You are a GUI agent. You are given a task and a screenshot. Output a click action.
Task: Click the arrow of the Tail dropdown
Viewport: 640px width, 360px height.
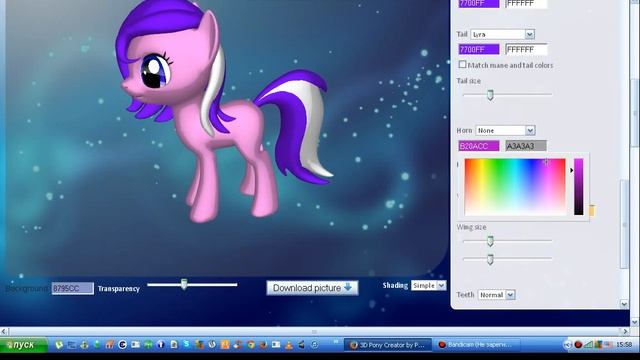point(529,34)
